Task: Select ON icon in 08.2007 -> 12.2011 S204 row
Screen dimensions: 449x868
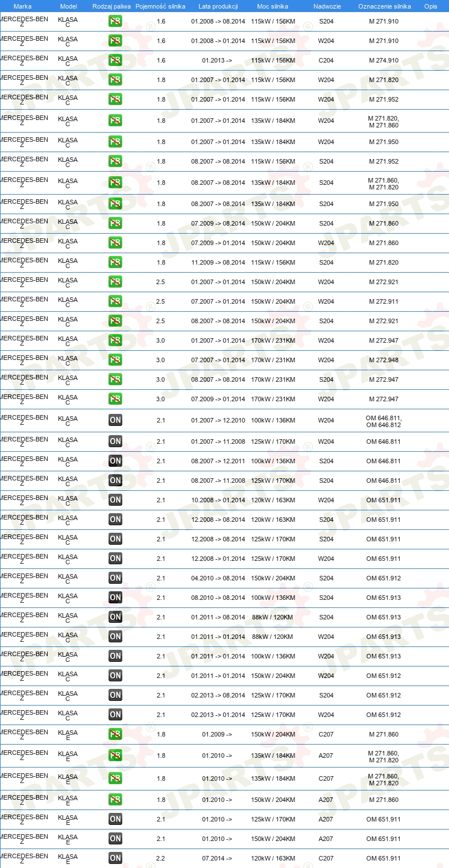Action: click(115, 461)
